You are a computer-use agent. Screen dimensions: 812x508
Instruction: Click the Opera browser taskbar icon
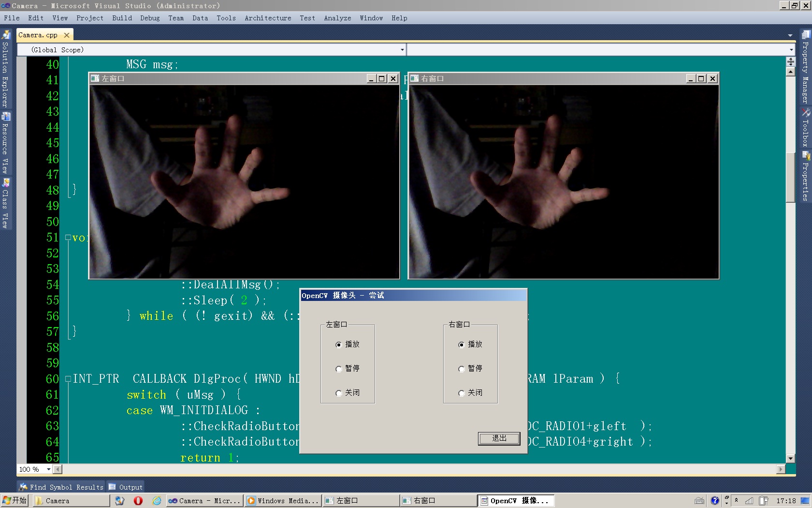pos(138,501)
